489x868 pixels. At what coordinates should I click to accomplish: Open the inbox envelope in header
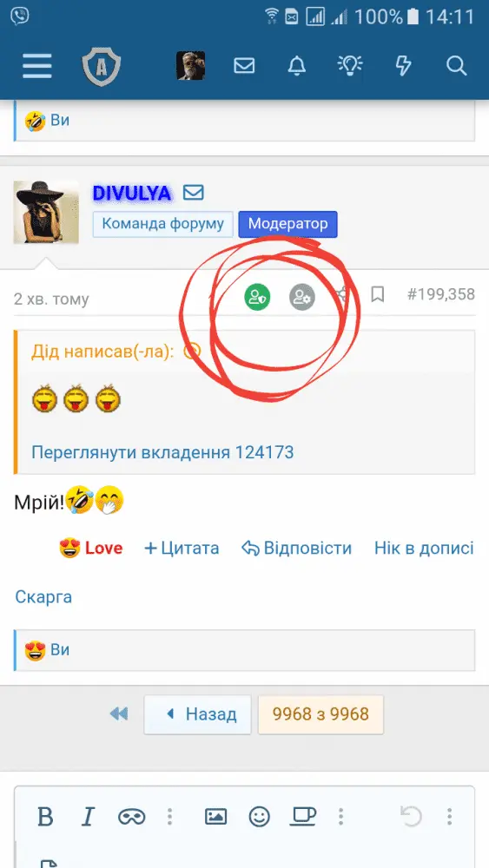(244, 67)
